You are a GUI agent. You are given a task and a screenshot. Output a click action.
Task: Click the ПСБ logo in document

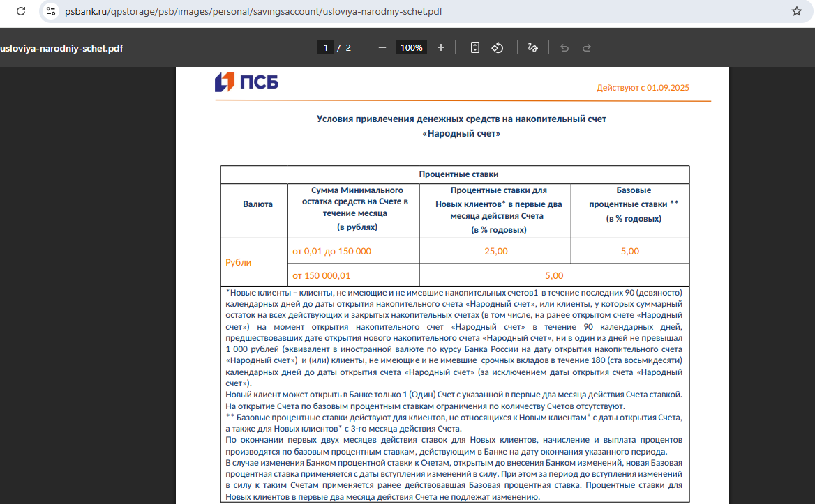coord(247,82)
